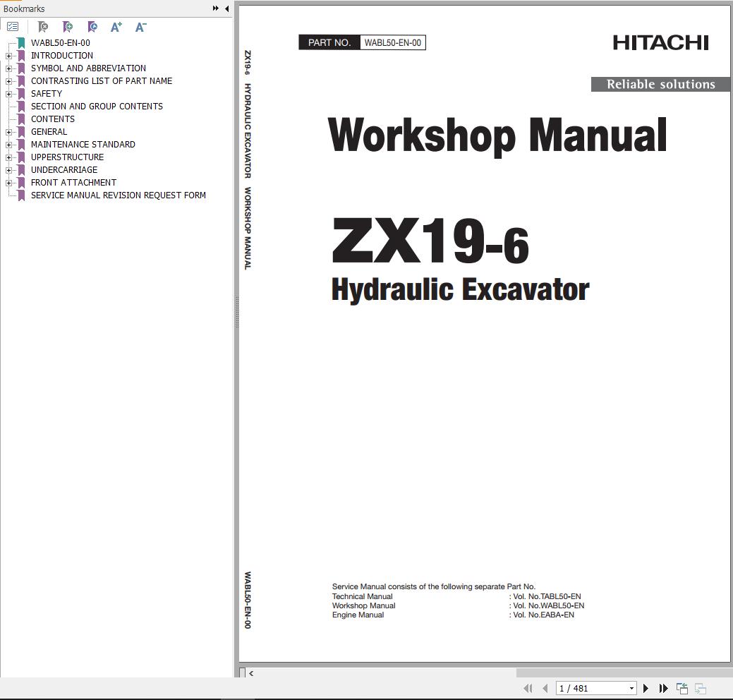
Task: Jump to the last page
Action: (663, 688)
